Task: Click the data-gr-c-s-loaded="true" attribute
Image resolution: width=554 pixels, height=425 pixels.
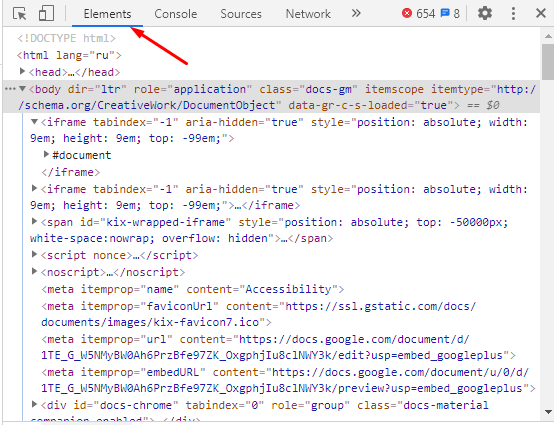Action: [x=371, y=105]
